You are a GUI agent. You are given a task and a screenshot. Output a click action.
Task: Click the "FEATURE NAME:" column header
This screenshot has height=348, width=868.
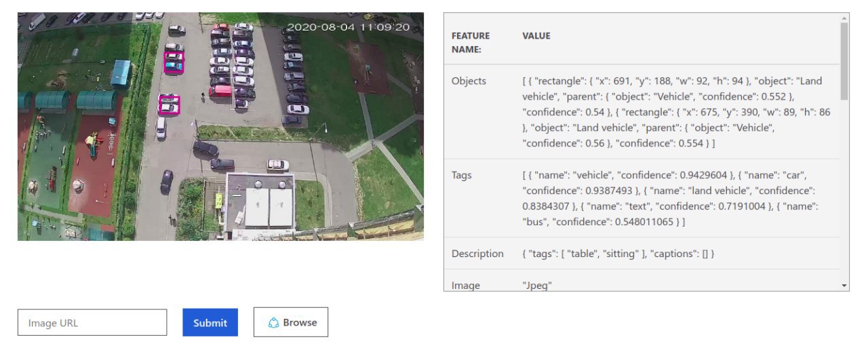471,42
